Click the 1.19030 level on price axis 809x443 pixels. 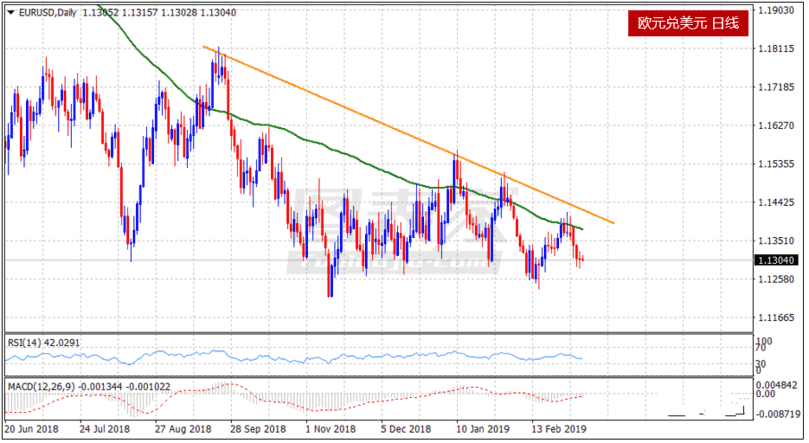pos(776,11)
